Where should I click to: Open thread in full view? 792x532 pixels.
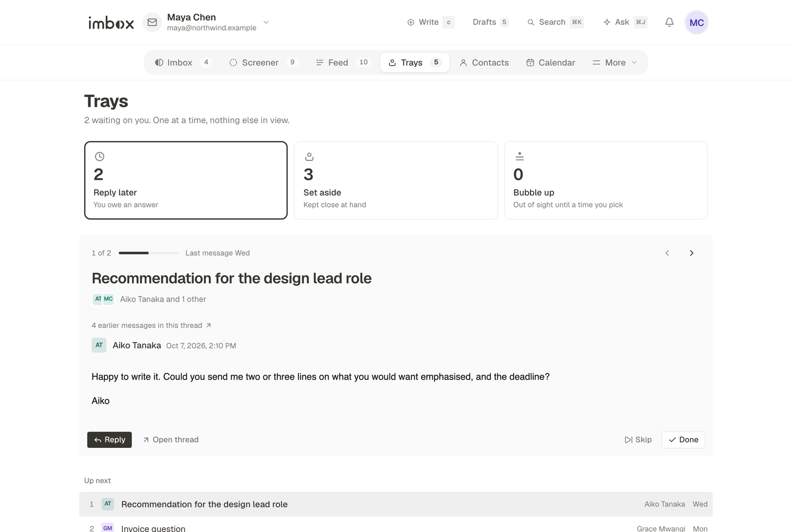tap(171, 439)
